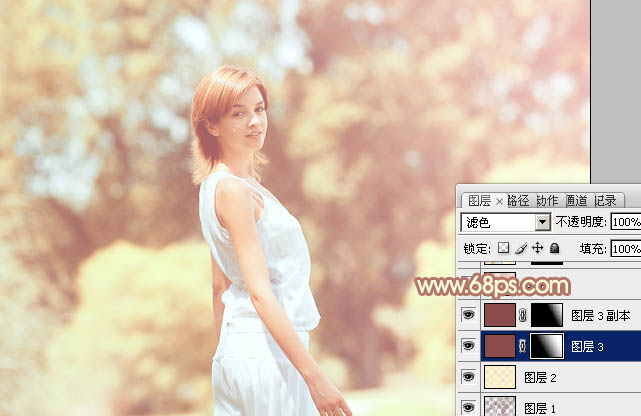Close the 图层 tab with the x icon

pyautogui.click(x=500, y=201)
